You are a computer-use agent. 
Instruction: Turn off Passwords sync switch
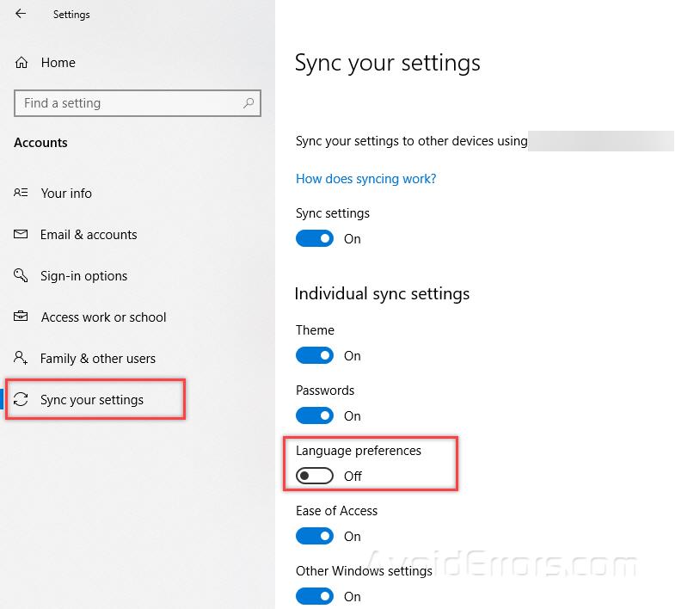tap(315, 416)
